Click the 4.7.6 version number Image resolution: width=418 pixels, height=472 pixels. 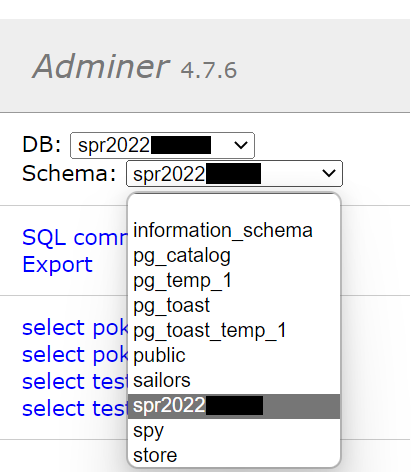tap(209, 70)
